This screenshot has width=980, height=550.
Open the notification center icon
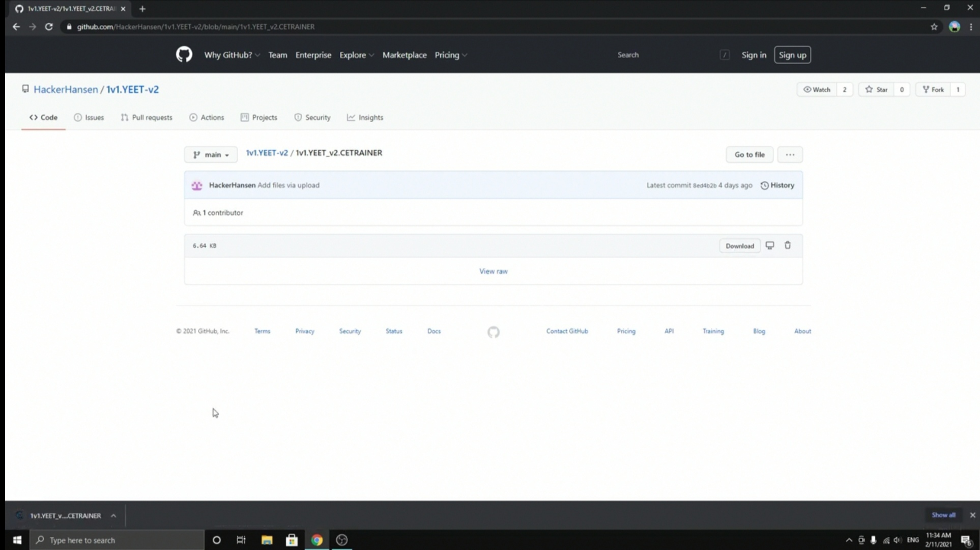pos(966,540)
